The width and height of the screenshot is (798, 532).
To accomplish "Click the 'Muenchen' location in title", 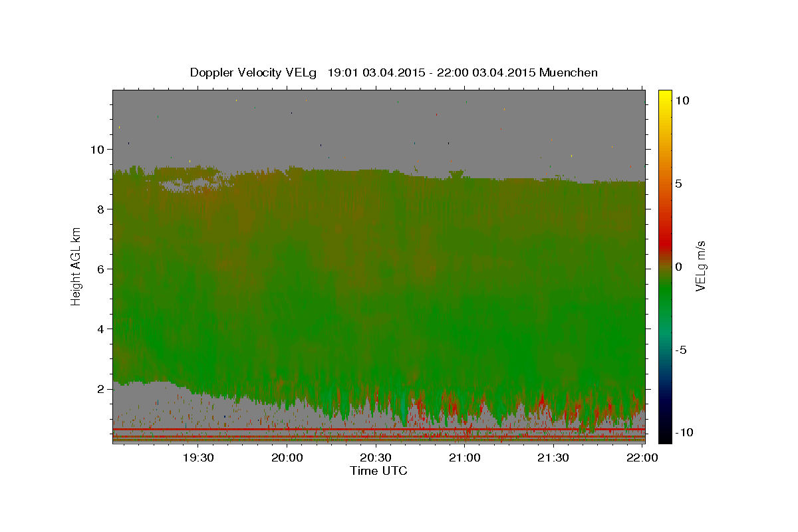I will pos(569,72).
